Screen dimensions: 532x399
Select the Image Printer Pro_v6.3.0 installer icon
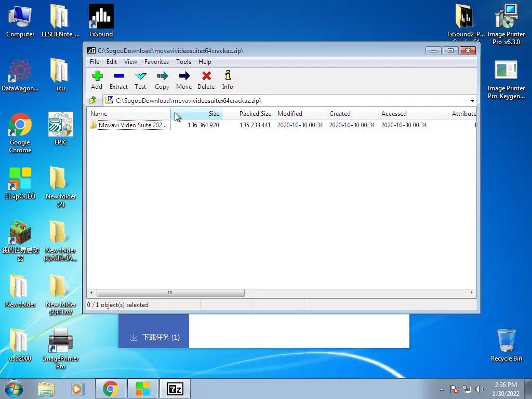coord(506,24)
